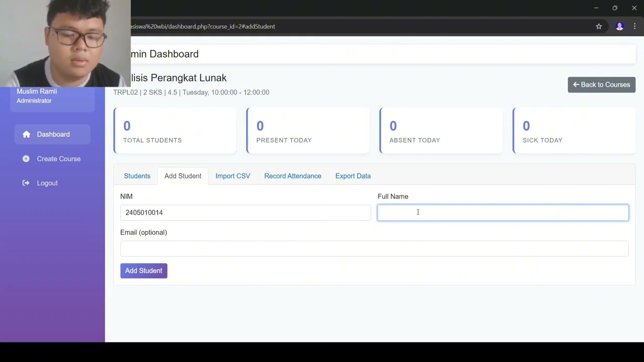Submit form with purple Add Student button

pyautogui.click(x=144, y=270)
